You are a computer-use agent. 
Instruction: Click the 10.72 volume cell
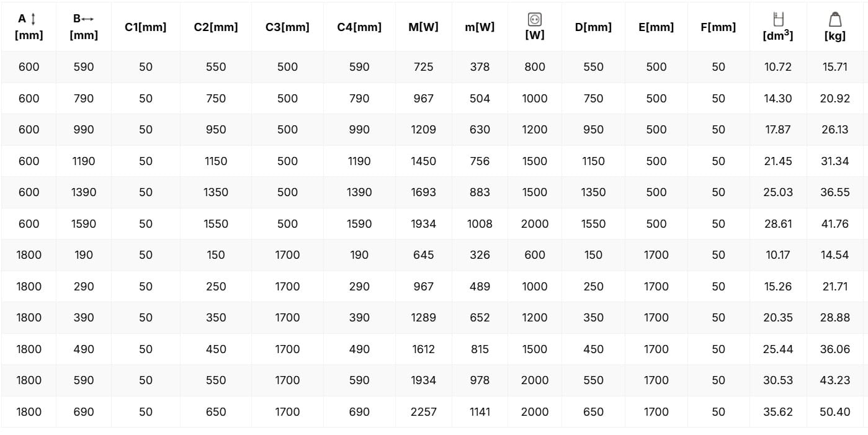click(777, 67)
